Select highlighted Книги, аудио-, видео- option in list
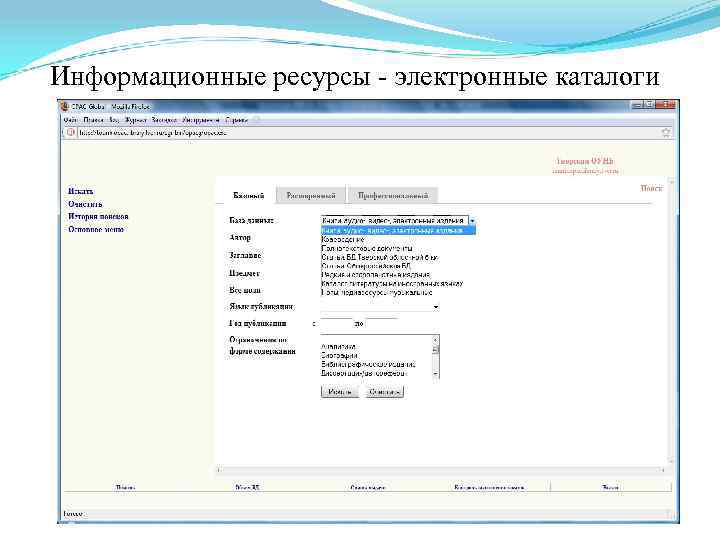This screenshot has width=720, height=540. (398, 231)
